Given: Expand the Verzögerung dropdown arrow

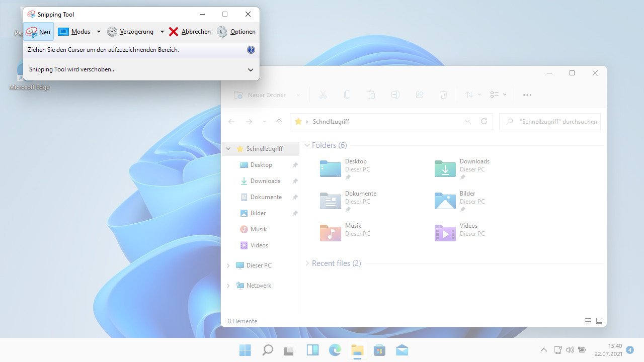Looking at the screenshot, I should 162,31.
